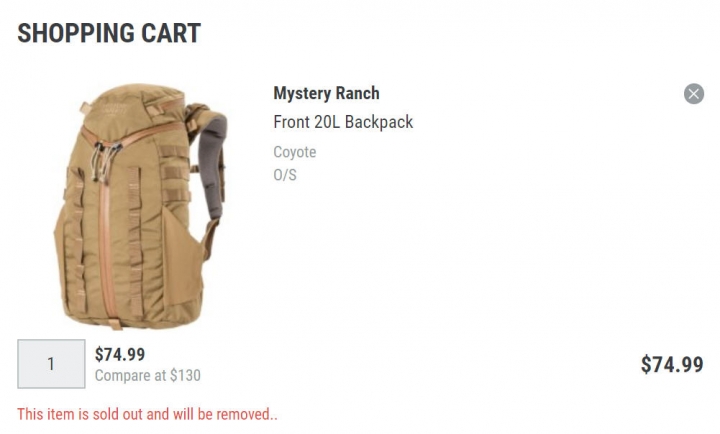720x434 pixels.
Task: Click the SHOPPING CART heading
Action: [x=109, y=33]
